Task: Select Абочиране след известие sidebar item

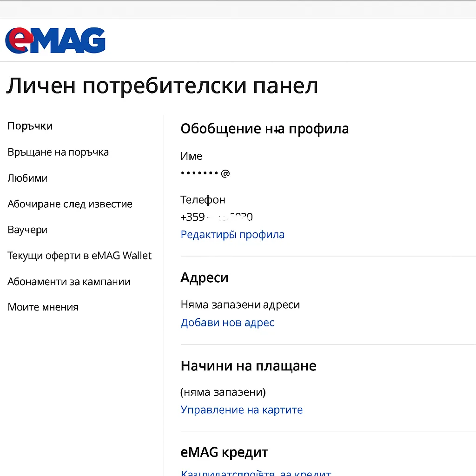Action: [70, 204]
